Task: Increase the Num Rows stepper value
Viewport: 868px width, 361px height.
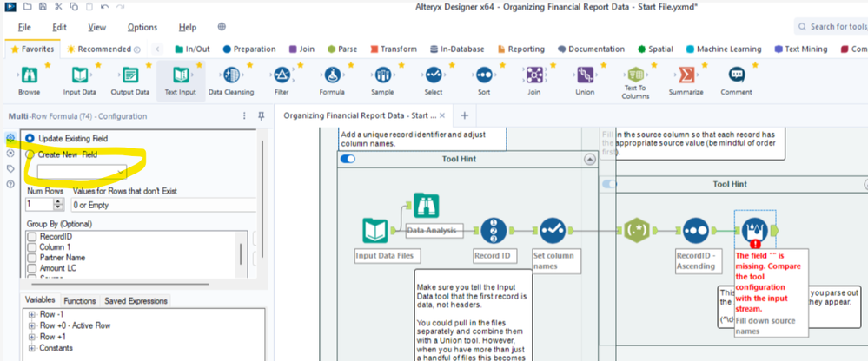Action: (59, 202)
